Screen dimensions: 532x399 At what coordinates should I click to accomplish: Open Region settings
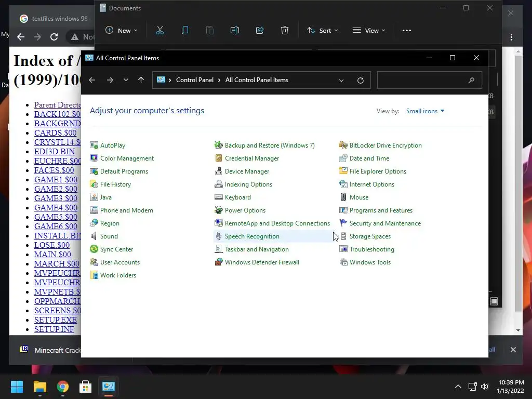coord(104,223)
